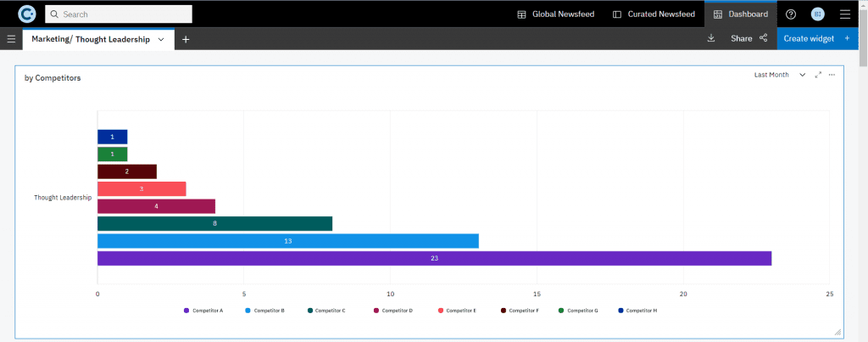Viewport: 868px width, 342px height.
Task: Open the widget more options ellipsis
Action: coord(832,75)
